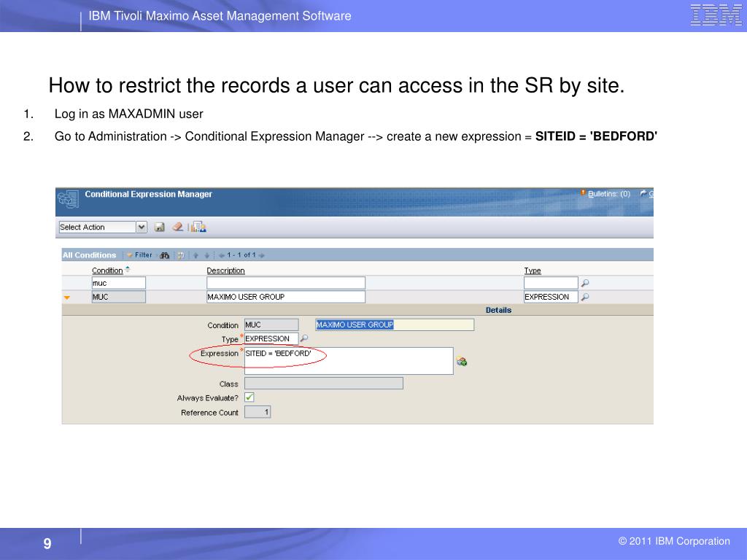Toggle the Always Evaluate checkbox
Screen dimensions: 747x560
[x=249, y=397]
